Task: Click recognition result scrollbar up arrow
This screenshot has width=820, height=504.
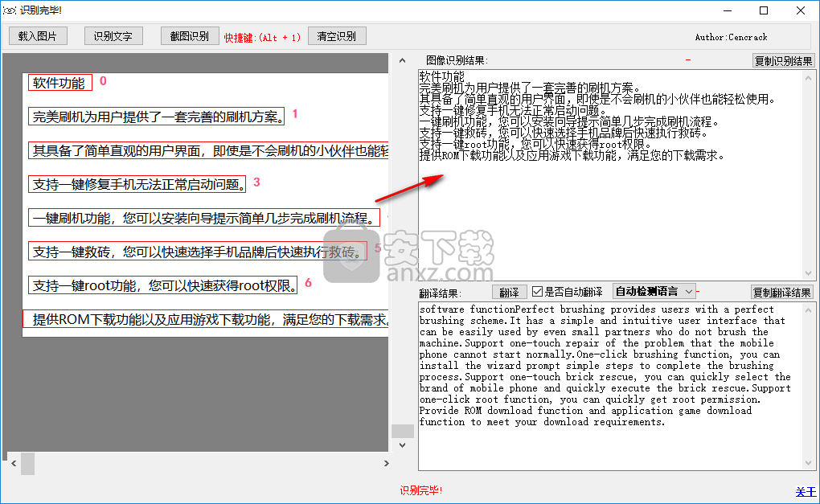Action: pyautogui.click(x=809, y=78)
